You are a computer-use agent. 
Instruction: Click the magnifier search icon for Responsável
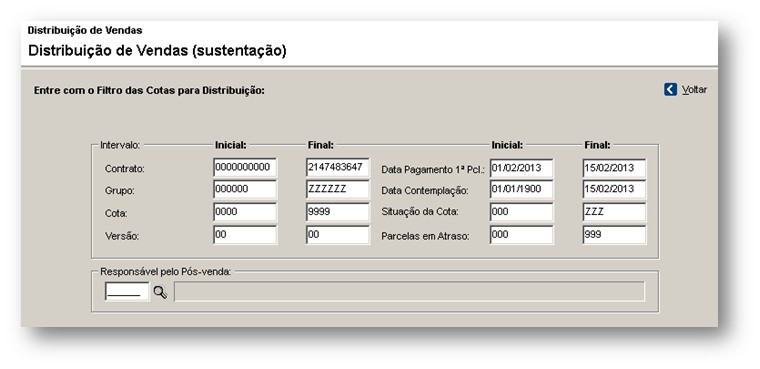tap(160, 292)
